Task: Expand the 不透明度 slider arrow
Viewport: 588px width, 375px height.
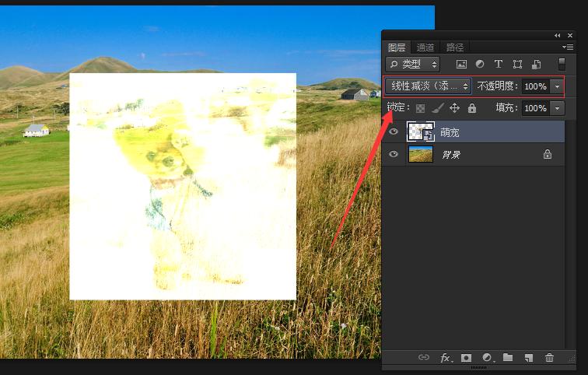Action: (557, 86)
